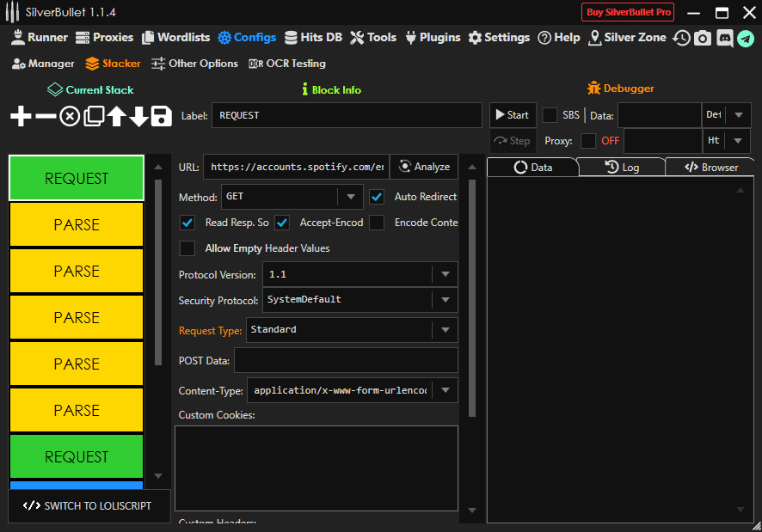This screenshot has width=762, height=532.
Task: Enable Allow Empty Header Values checkbox
Action: tap(187, 248)
